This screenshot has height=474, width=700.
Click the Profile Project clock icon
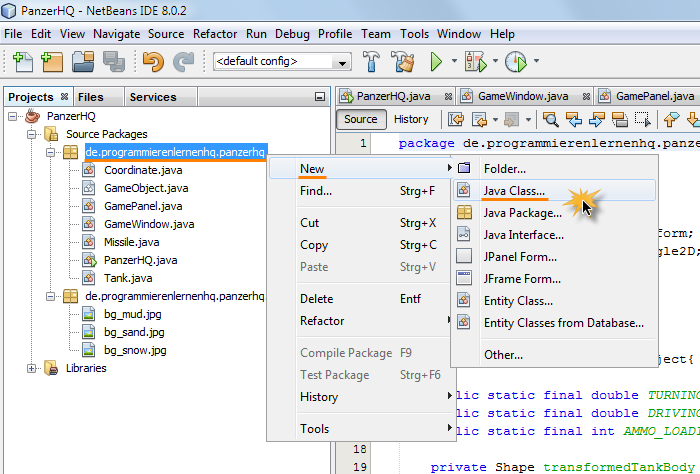tap(516, 62)
